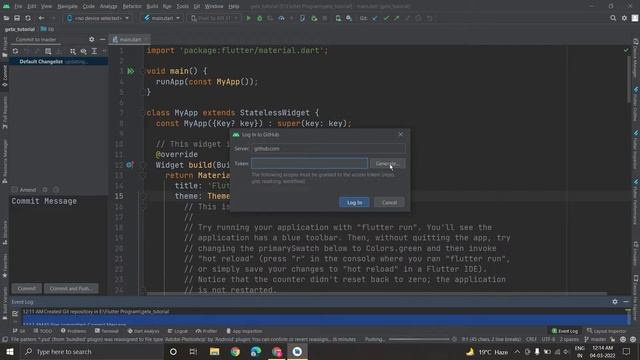Open Problems tool window tab
The height and width of the screenshot is (360, 640).
coord(73,331)
